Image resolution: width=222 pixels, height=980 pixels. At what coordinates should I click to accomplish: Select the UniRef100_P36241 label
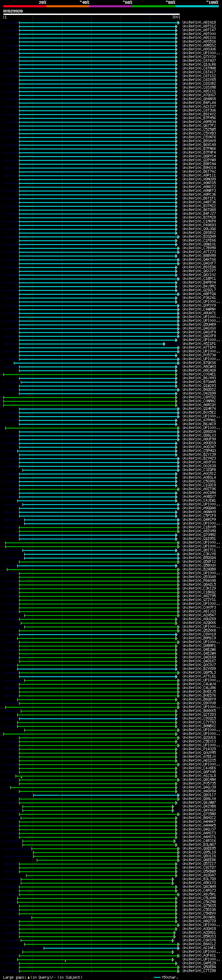coord(199,298)
